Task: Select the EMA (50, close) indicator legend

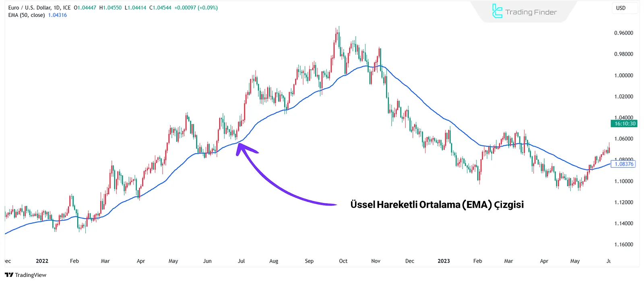Action: click(x=27, y=15)
